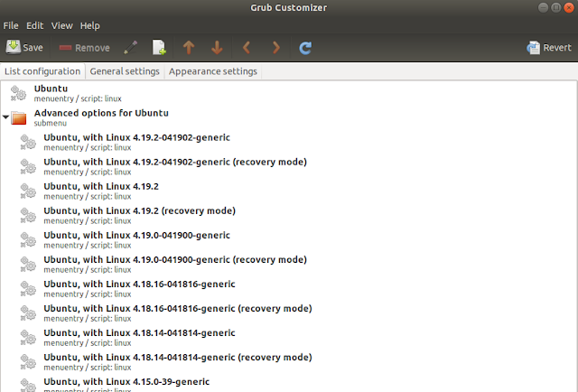
Task: Click gear icon of 4.19.2-041902-generic (recovery mode)
Action: pyautogui.click(x=28, y=167)
